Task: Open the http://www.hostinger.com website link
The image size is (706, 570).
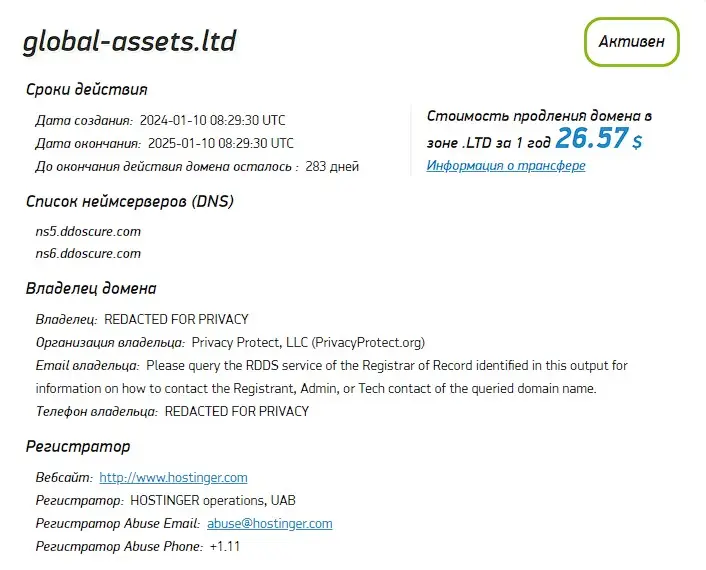Action: pyautogui.click(x=173, y=477)
